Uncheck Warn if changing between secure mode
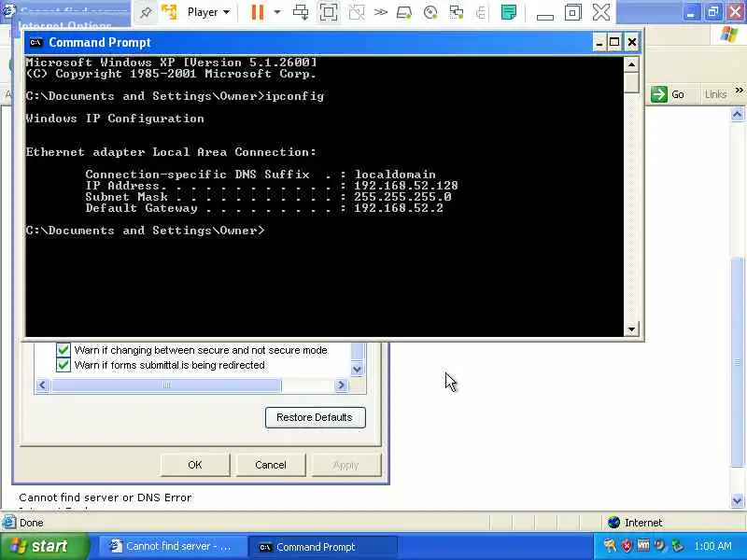This screenshot has width=747, height=560. [63, 350]
